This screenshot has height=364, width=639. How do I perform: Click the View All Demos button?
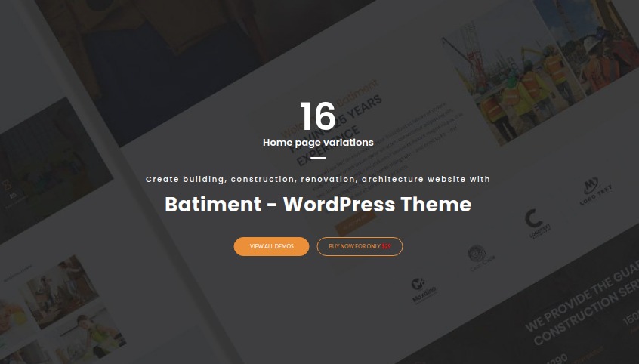271,247
